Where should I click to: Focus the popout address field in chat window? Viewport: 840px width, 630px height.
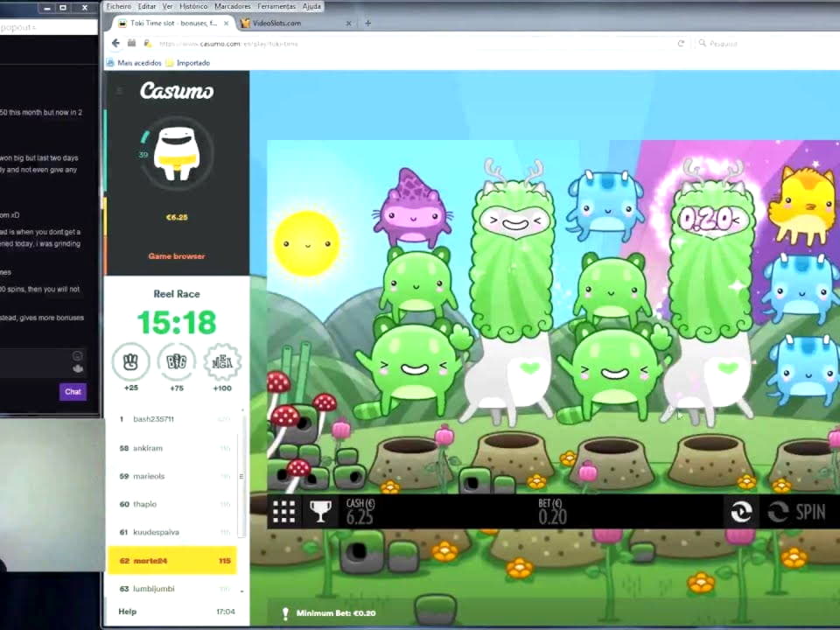coord(48,27)
